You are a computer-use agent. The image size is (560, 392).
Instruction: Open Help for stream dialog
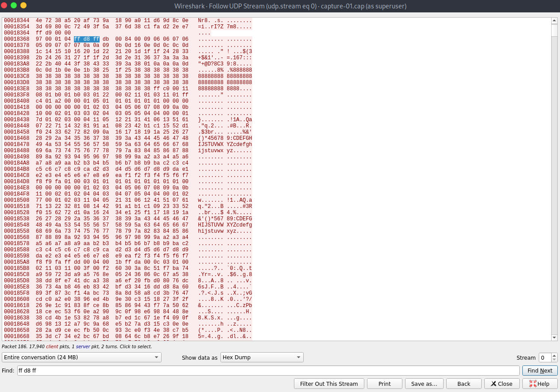pos(540,384)
